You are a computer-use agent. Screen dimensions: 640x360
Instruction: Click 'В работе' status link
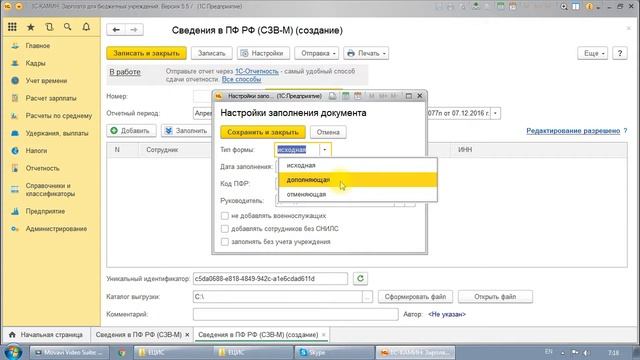coord(125,72)
